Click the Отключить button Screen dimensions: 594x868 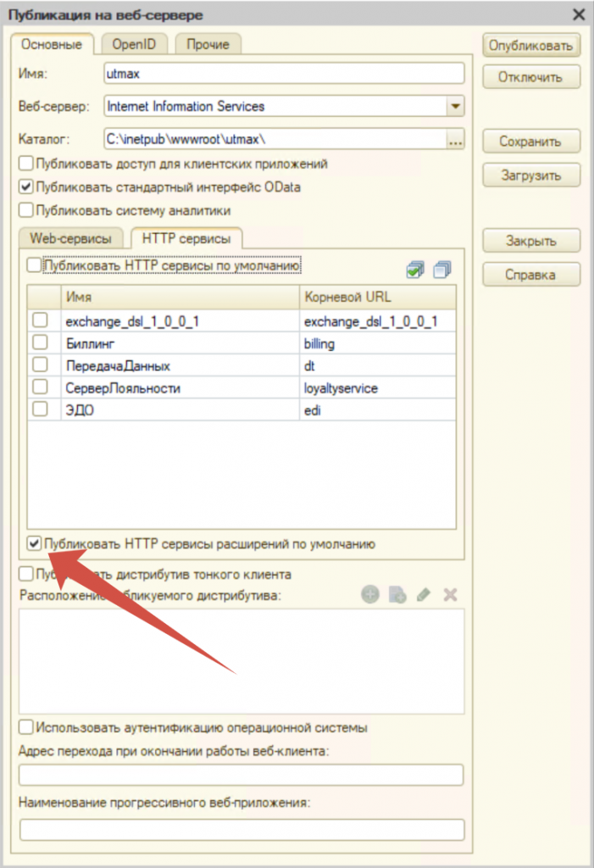[531, 77]
